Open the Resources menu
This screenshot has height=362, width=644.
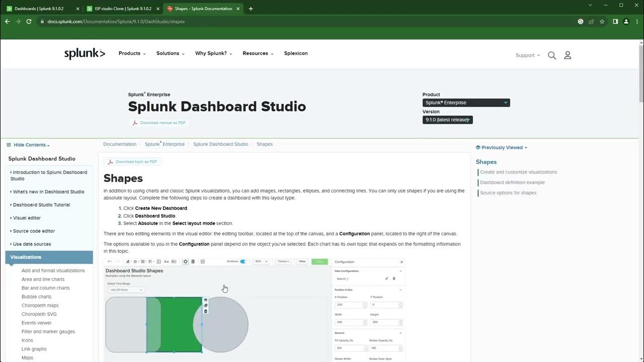258,53
